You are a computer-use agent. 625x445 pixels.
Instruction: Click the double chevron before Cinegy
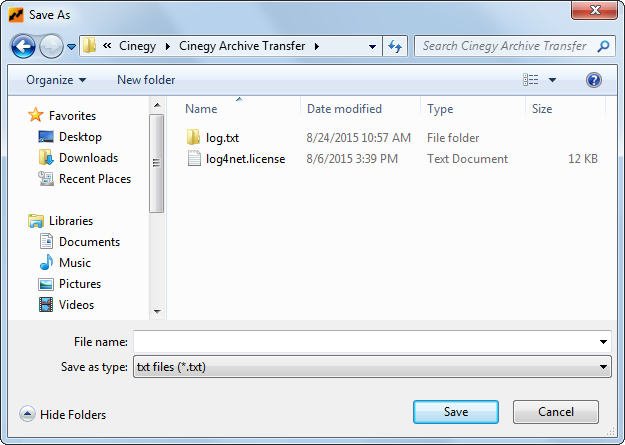click(107, 45)
